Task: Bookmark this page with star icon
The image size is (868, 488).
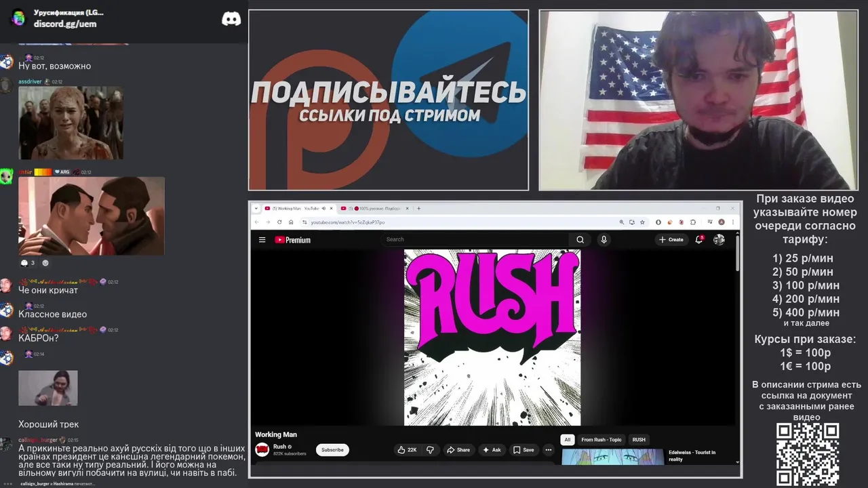Action: pos(642,222)
